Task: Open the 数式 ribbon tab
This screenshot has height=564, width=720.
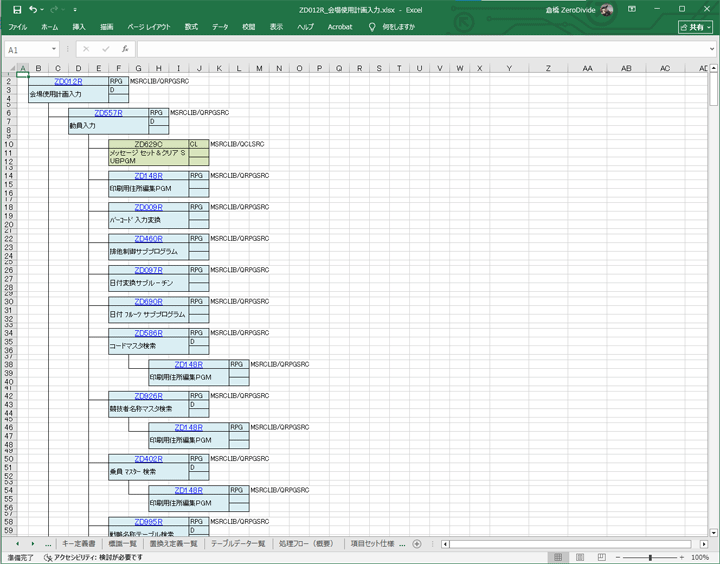Action: click(191, 27)
